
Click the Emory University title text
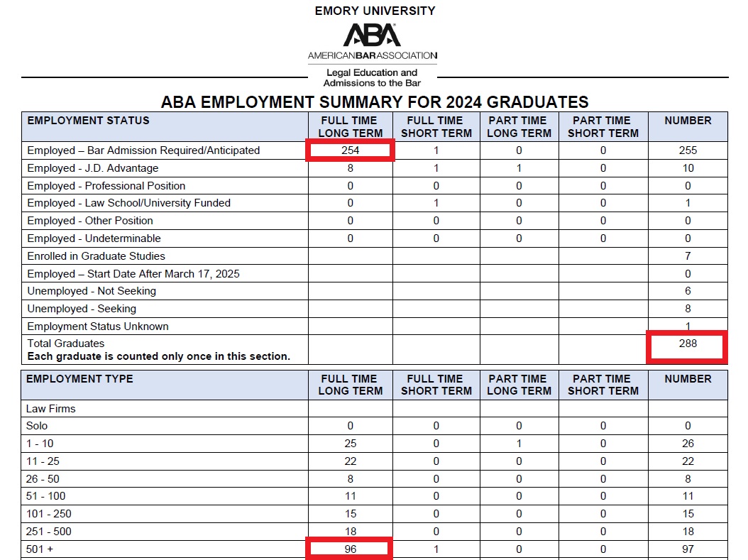(x=375, y=11)
